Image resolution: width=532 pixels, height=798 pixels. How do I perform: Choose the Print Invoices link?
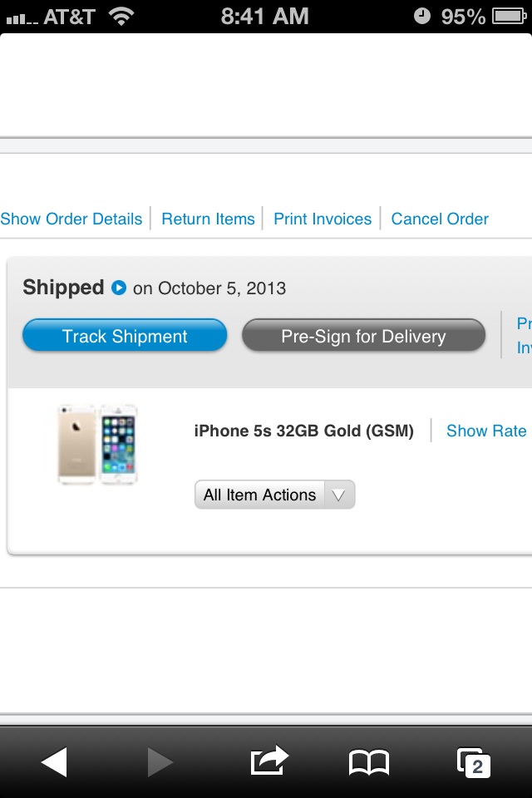323,219
